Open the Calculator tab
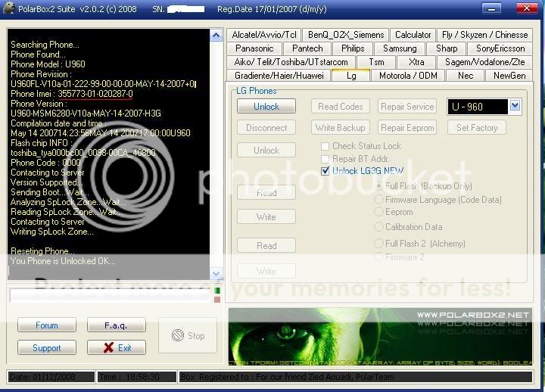 click(413, 35)
